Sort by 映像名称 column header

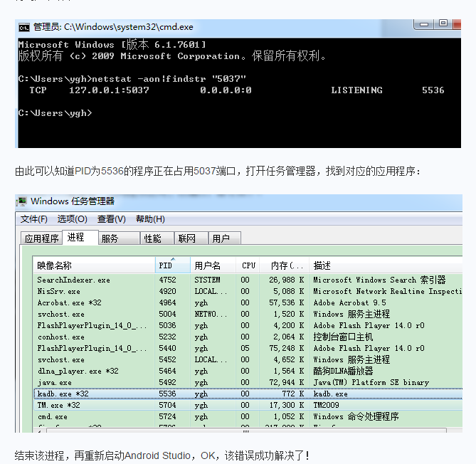(94, 265)
